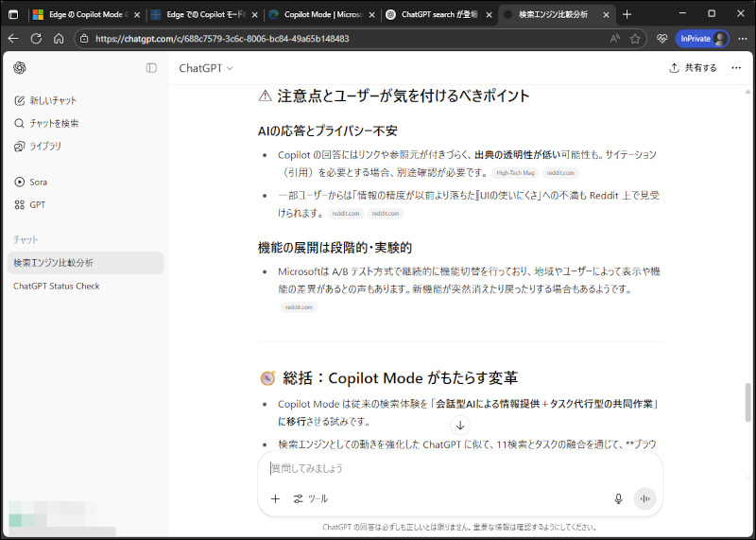
Task: Open Sora from the sidebar
Action: [38, 182]
